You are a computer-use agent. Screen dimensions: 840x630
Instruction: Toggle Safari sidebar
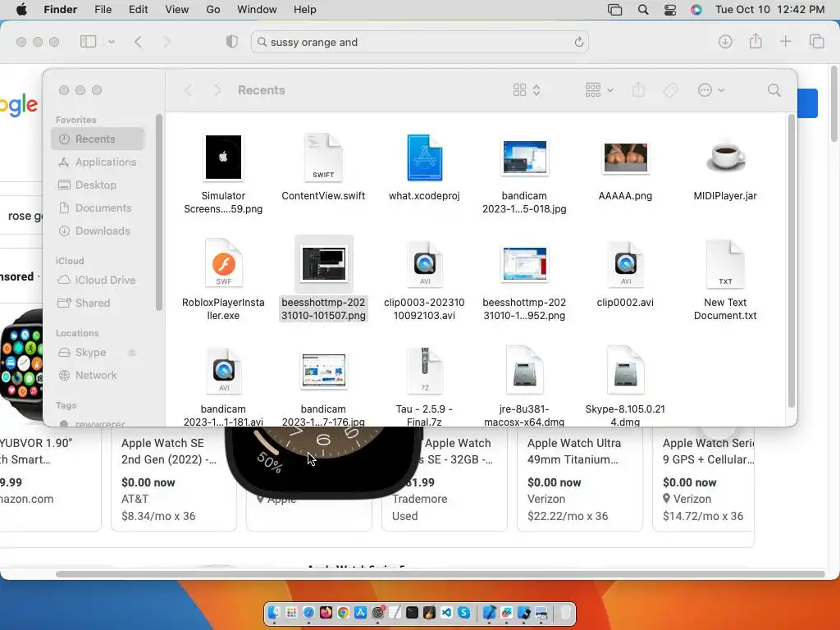[88, 41]
